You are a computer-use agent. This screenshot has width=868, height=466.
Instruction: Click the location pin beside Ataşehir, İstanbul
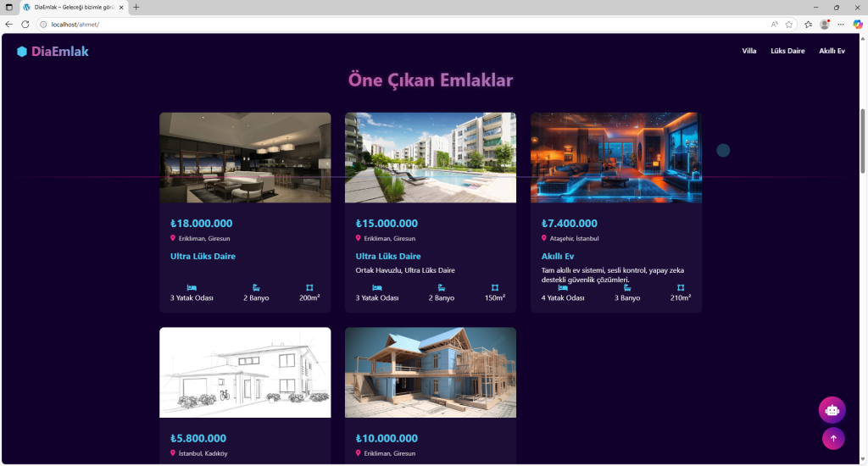[x=543, y=238]
